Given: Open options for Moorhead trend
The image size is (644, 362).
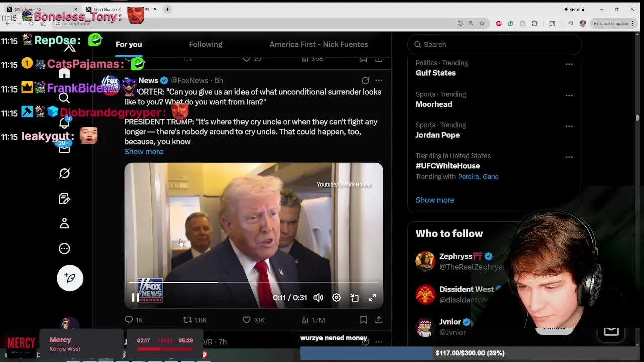Looking at the screenshot, I should 569,96.
